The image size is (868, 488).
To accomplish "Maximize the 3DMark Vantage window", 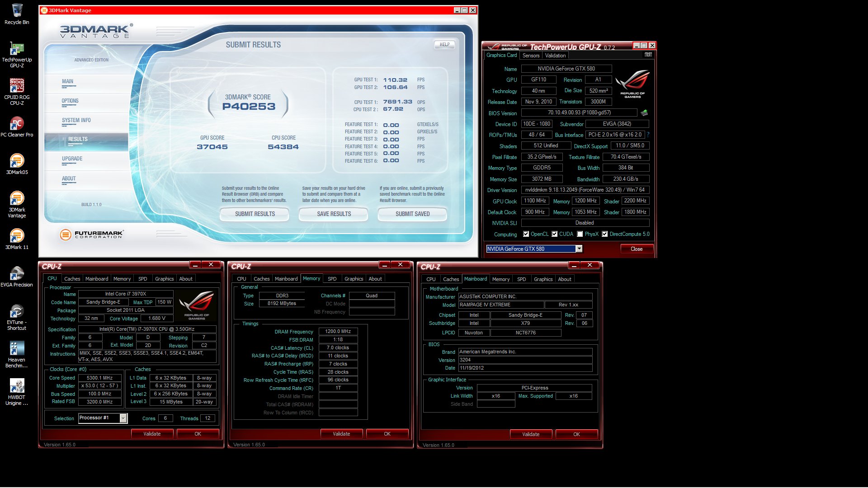I will (x=464, y=10).
